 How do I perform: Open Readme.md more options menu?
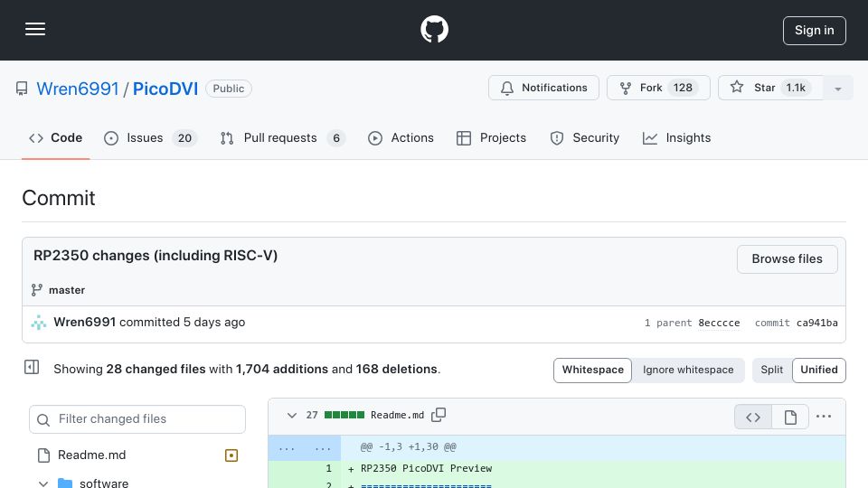(823, 417)
